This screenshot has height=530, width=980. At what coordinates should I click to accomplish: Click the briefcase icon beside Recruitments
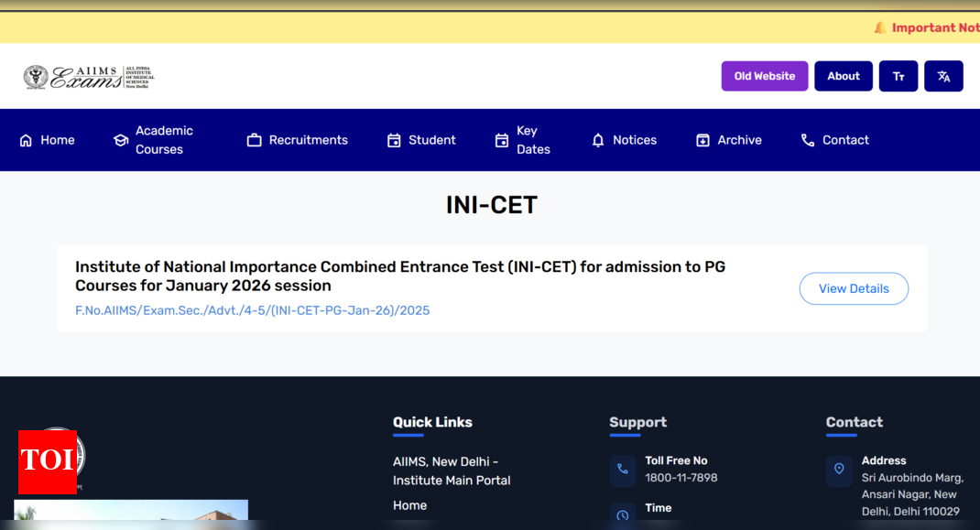(x=255, y=140)
